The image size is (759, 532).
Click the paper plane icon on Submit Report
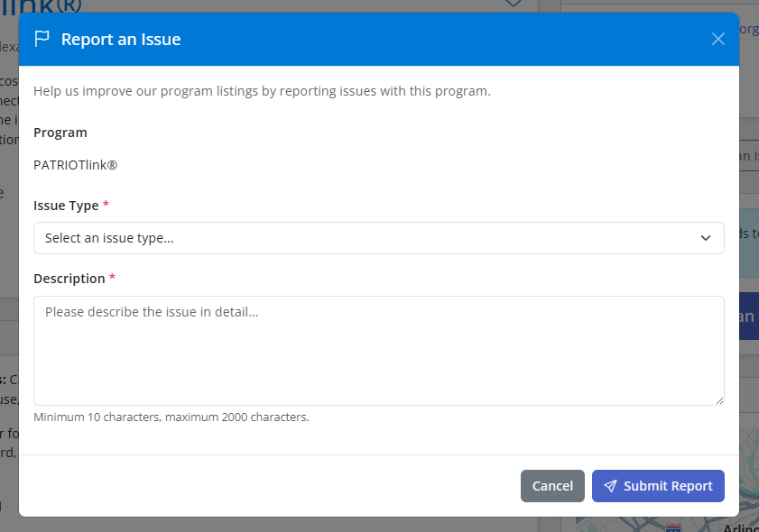[610, 486]
